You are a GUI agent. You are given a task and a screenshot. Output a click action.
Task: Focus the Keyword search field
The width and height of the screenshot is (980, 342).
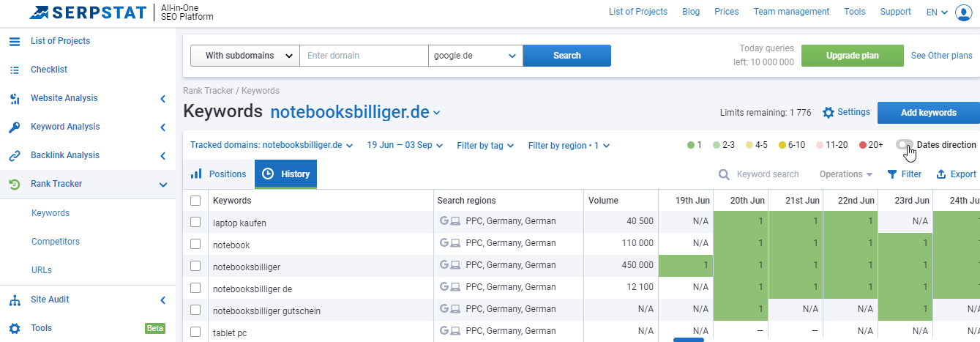pos(768,174)
